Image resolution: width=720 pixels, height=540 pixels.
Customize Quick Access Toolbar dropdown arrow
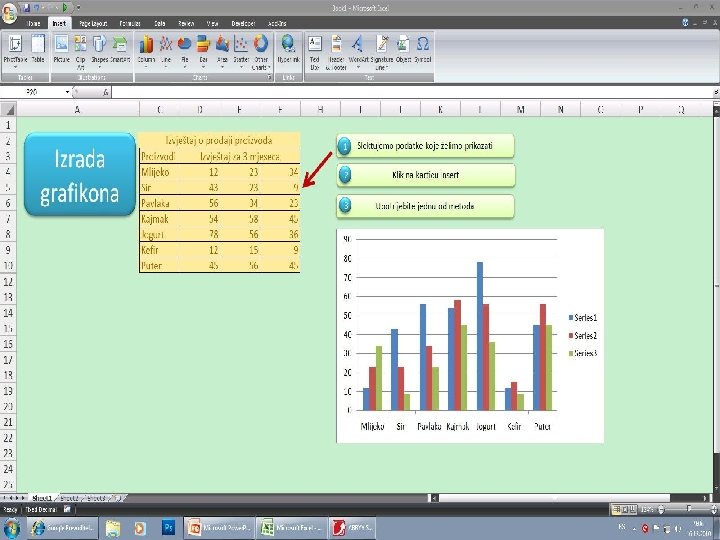point(79,7)
